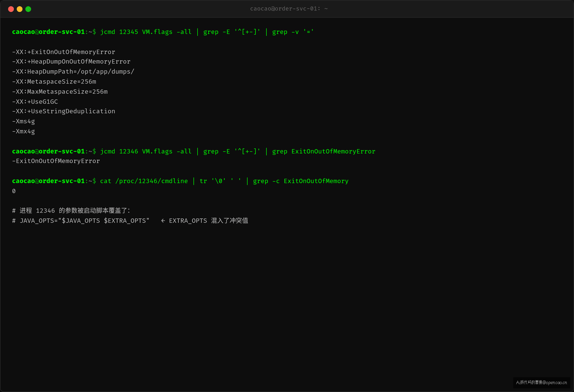574x392 pixels.
Task: Click the HeapDumpPath=/opt/app/dumps/ line
Action: 73,71
